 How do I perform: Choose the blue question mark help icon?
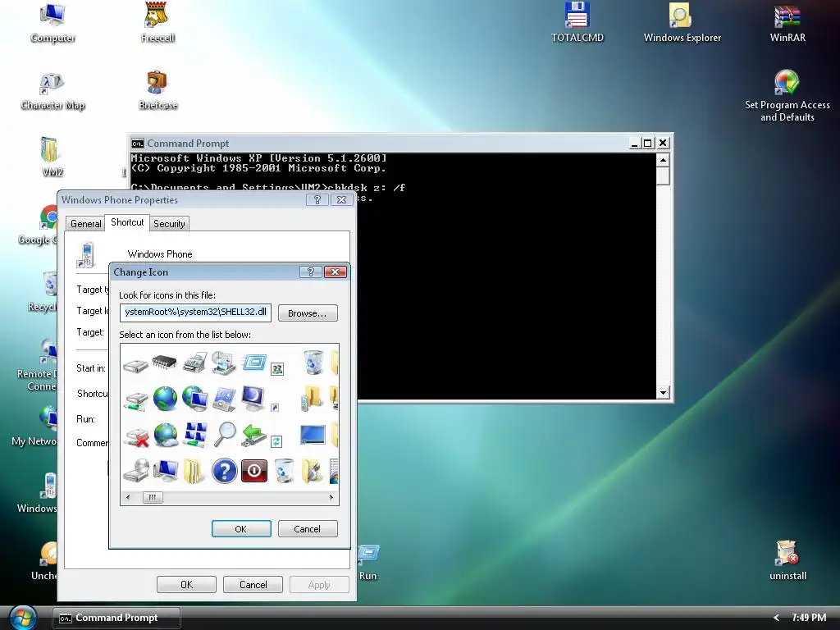(x=224, y=471)
